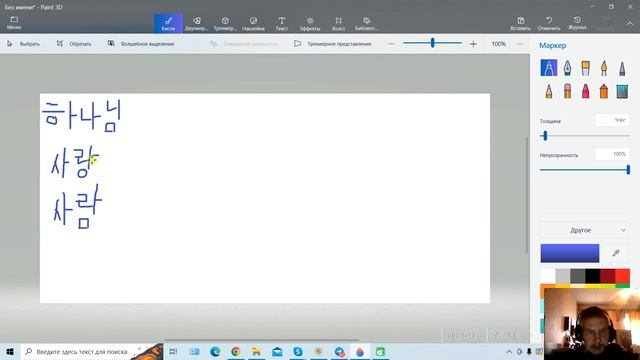The height and width of the screenshot is (360, 640).
Task: Open the Наклейки (Stickers) tab
Action: click(x=253, y=24)
